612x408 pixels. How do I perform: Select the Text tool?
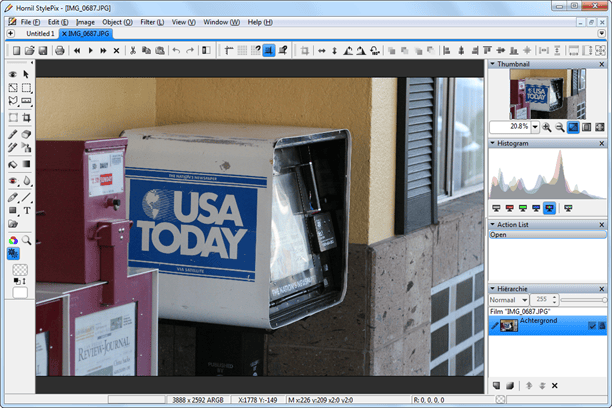pyautogui.click(x=26, y=211)
